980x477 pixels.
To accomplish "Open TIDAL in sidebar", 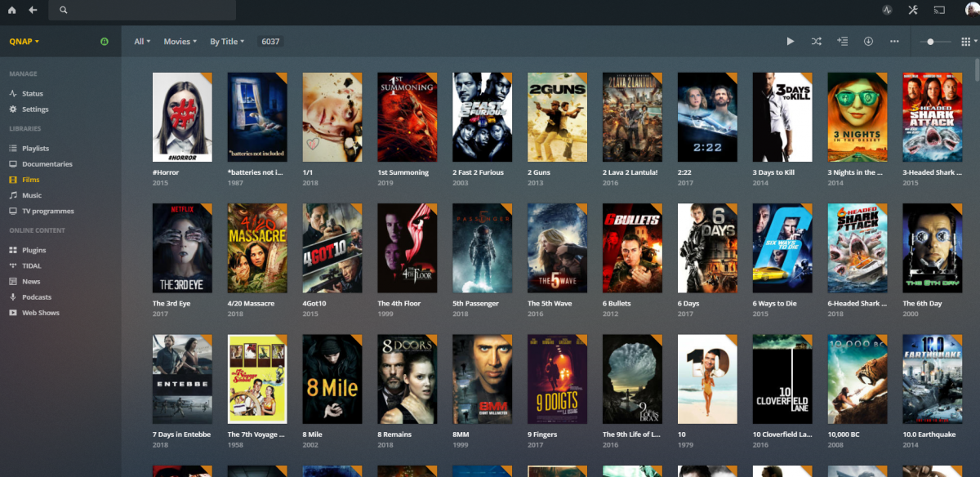I will 32,265.
